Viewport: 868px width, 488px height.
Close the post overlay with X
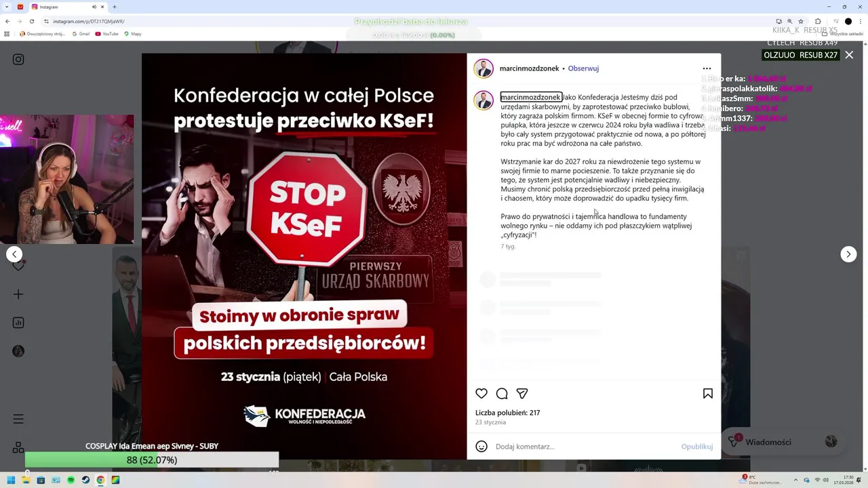coord(849,55)
